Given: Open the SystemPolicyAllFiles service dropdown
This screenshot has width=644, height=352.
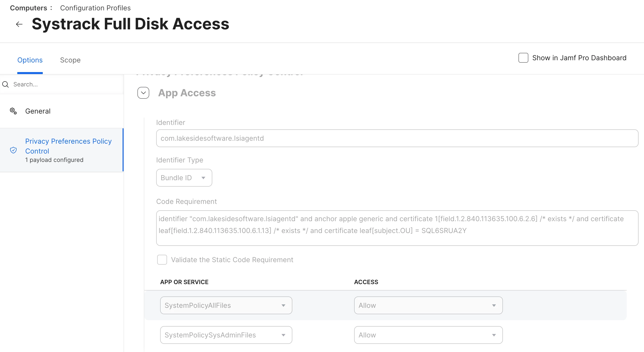Looking at the screenshot, I should point(226,305).
